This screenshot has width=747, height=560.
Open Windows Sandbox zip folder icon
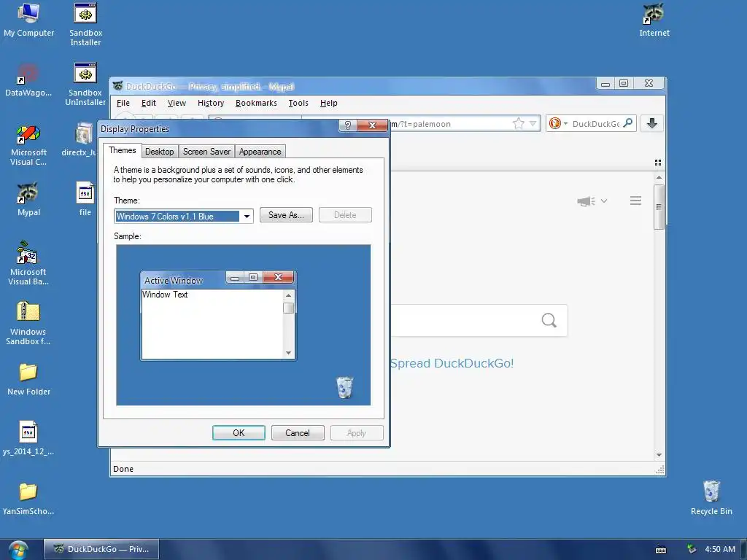28,324
